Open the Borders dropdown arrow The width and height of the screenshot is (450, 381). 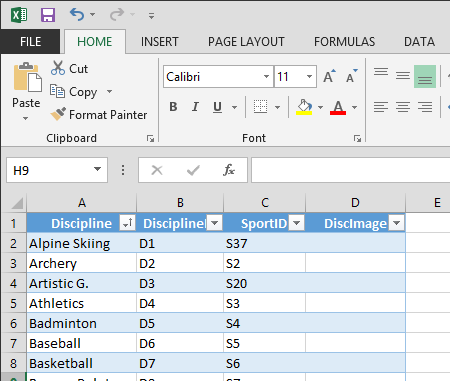[x=277, y=107]
